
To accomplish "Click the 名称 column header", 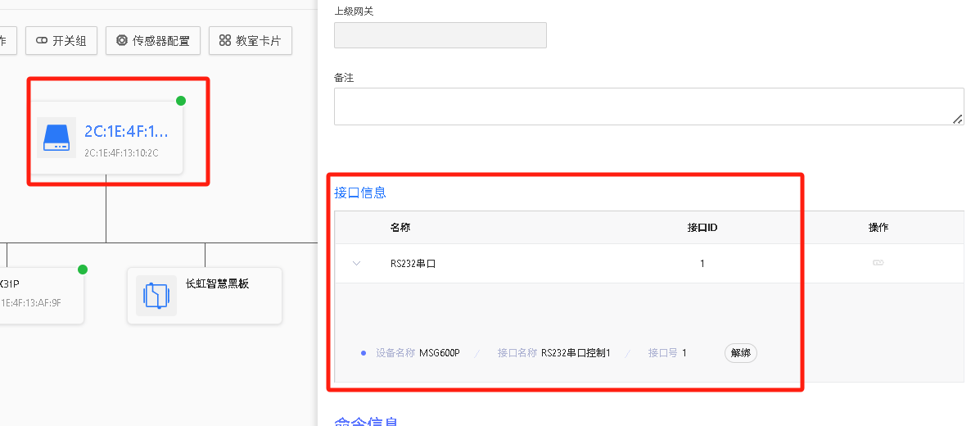I will coord(400,227).
